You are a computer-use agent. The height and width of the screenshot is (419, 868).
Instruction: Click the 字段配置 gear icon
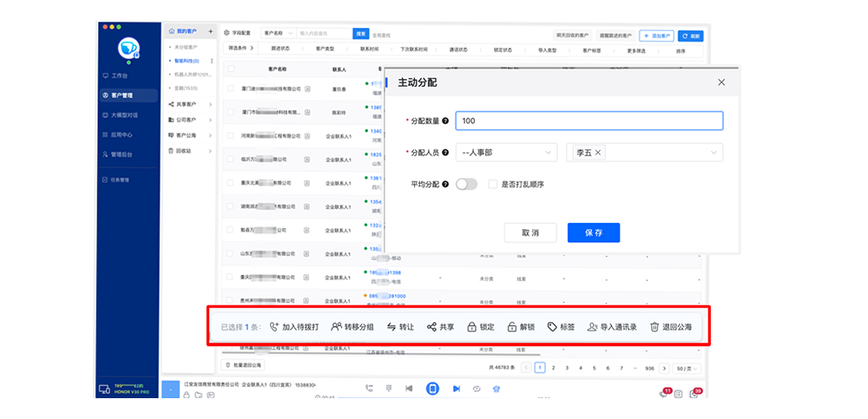click(227, 33)
